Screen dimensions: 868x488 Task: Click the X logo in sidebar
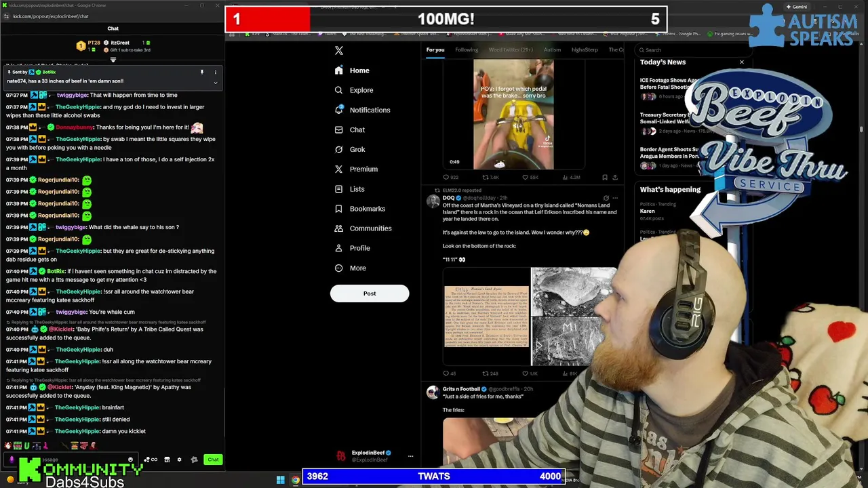coord(339,50)
